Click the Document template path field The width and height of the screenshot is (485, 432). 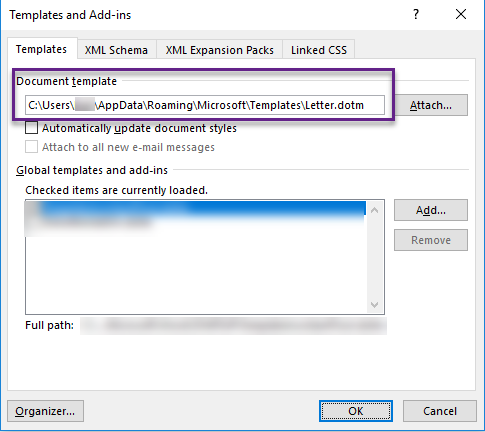pos(205,105)
